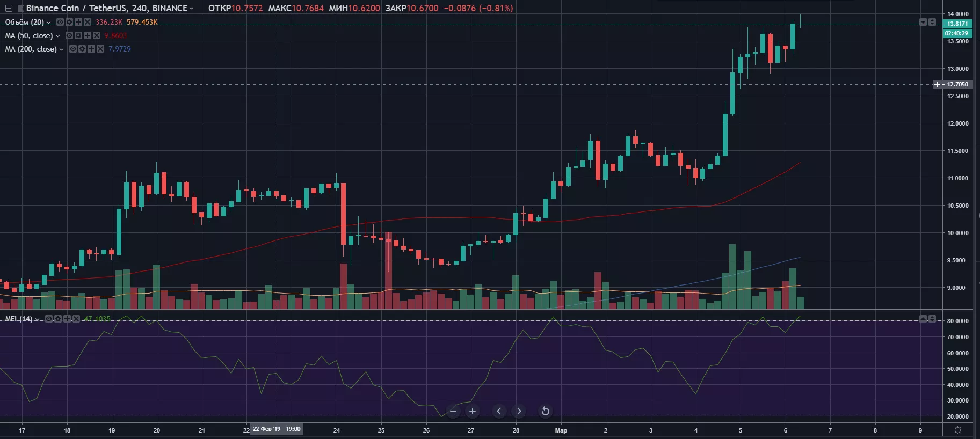Zoom in using the plus button

473,411
